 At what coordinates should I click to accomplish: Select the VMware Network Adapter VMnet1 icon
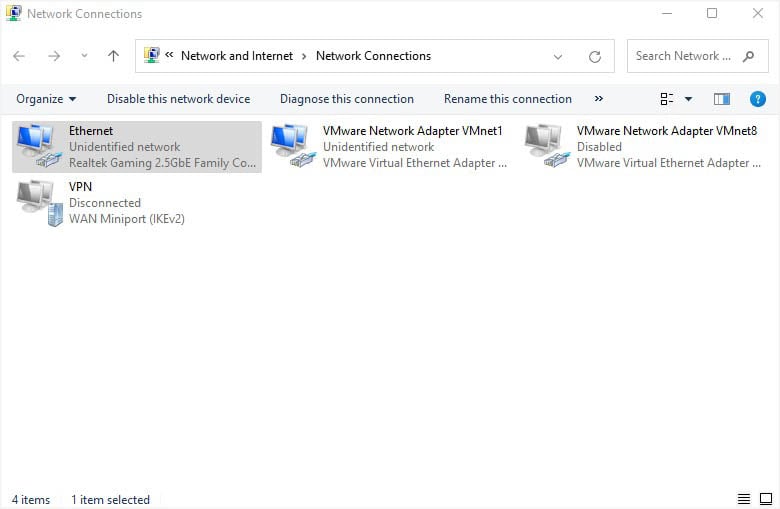pyautogui.click(x=293, y=146)
